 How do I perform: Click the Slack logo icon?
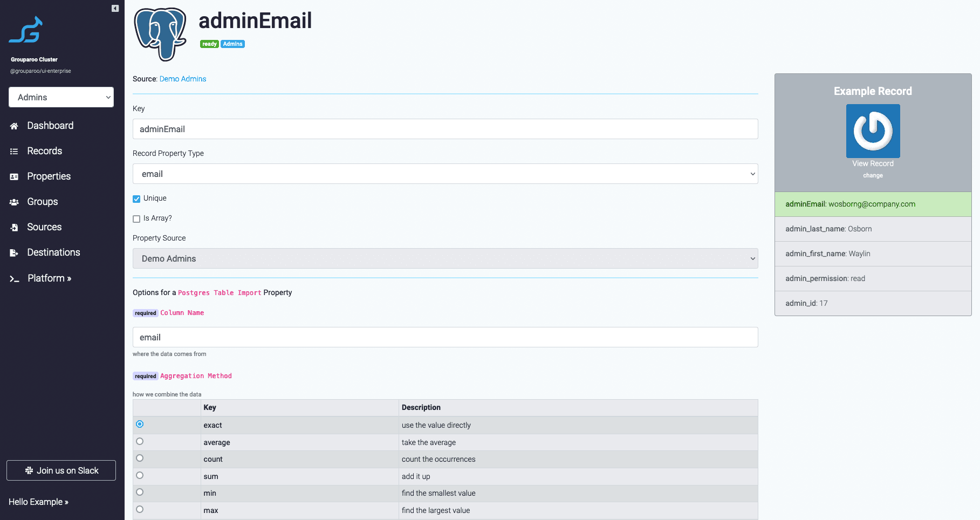[29, 470]
